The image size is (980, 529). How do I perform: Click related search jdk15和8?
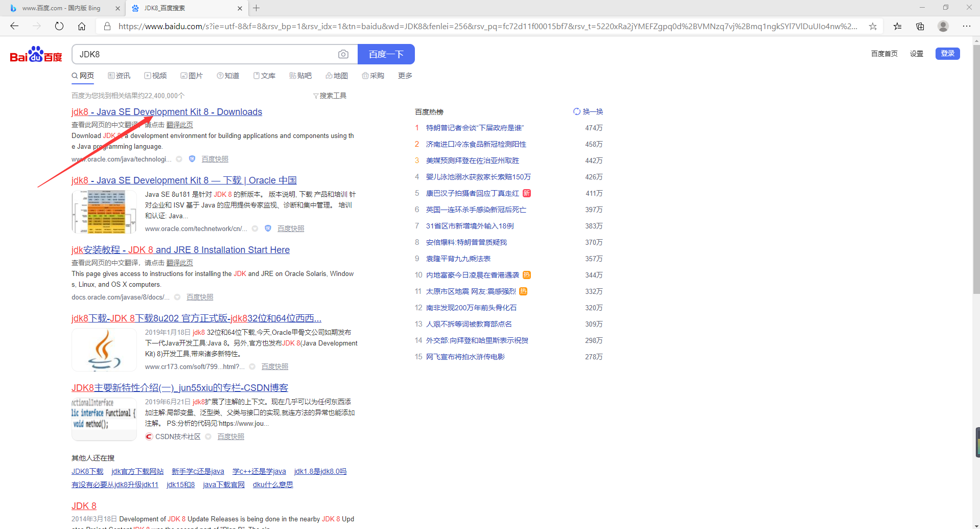pyautogui.click(x=181, y=485)
